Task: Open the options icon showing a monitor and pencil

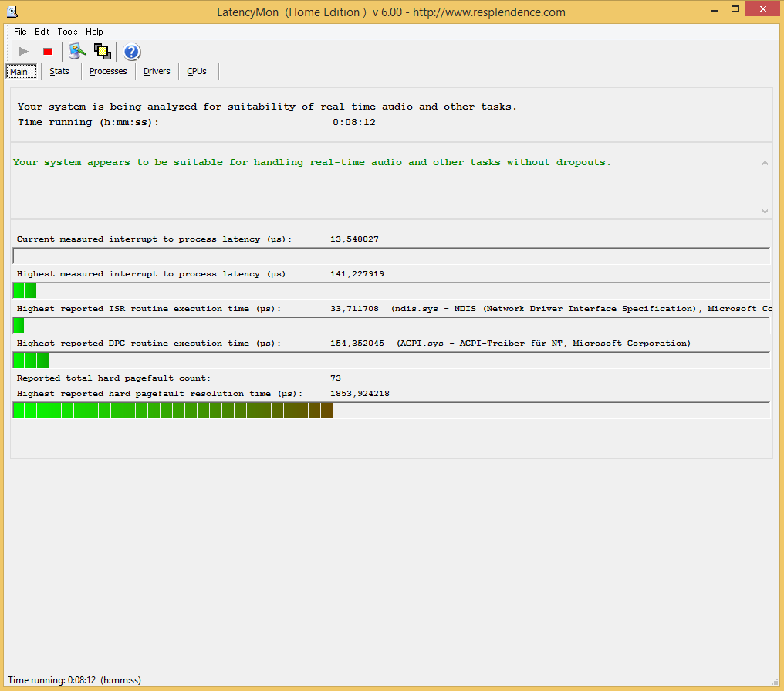Action: coord(77,52)
